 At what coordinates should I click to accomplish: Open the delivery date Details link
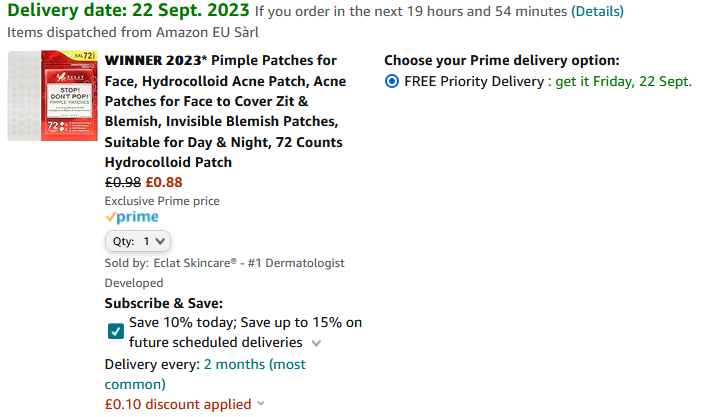pyautogui.click(x=597, y=11)
